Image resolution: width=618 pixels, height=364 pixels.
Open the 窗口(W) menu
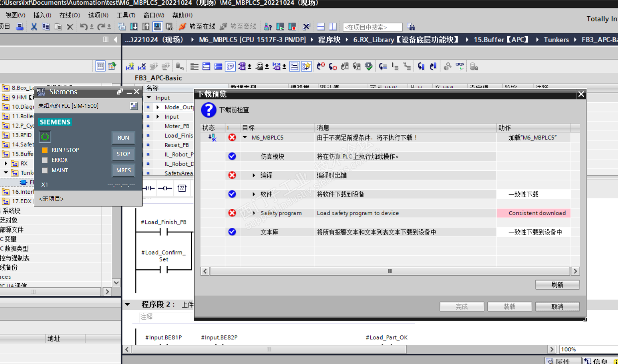click(x=154, y=15)
